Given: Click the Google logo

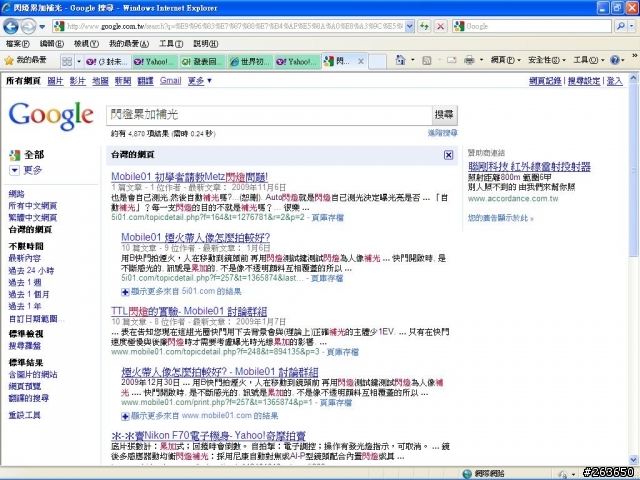Looking at the screenshot, I should 51,116.
